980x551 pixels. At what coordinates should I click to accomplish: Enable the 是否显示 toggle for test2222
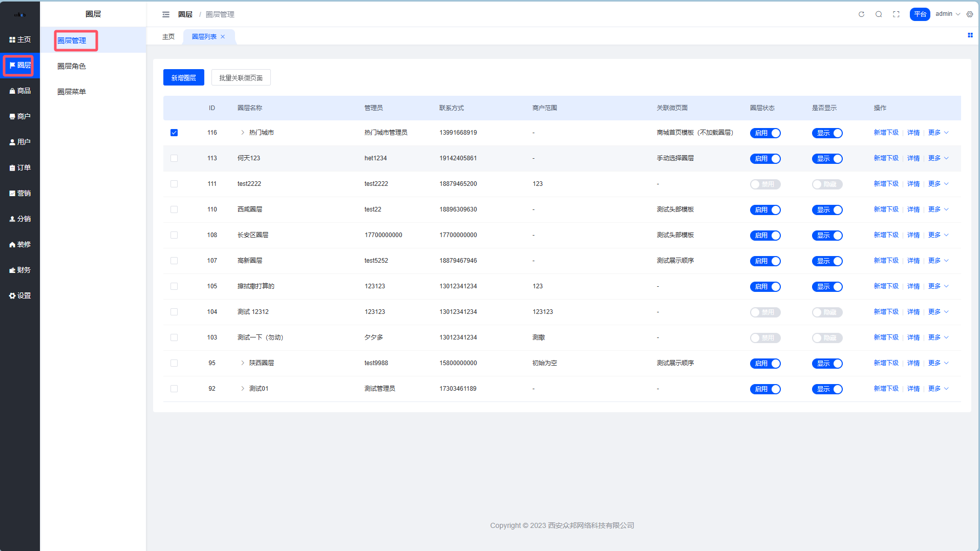tap(827, 184)
